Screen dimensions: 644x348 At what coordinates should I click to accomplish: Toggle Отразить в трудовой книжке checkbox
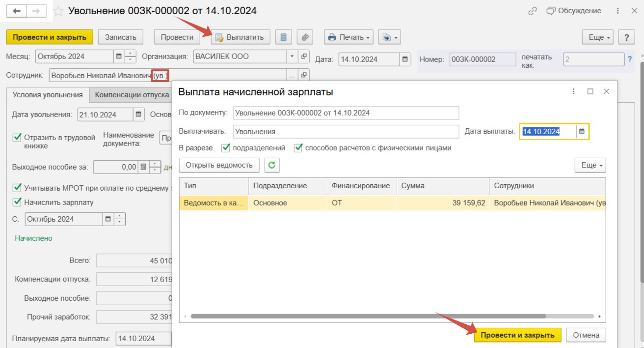[17, 138]
